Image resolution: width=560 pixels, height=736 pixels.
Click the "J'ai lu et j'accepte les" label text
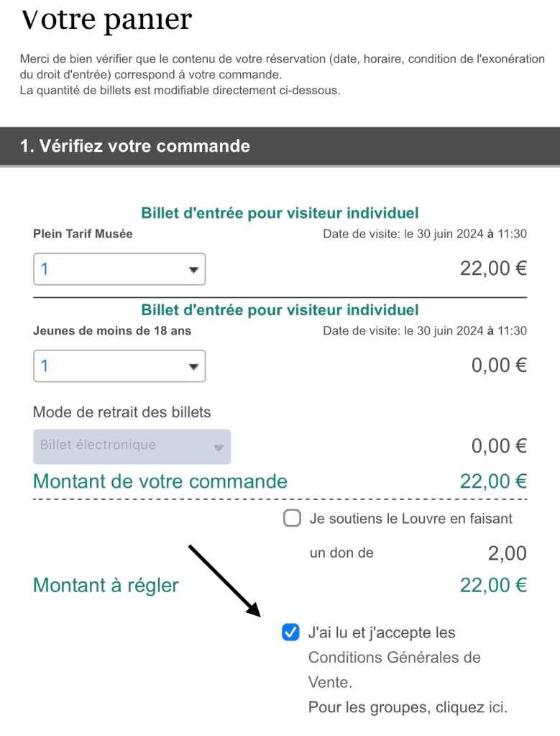[x=382, y=633]
